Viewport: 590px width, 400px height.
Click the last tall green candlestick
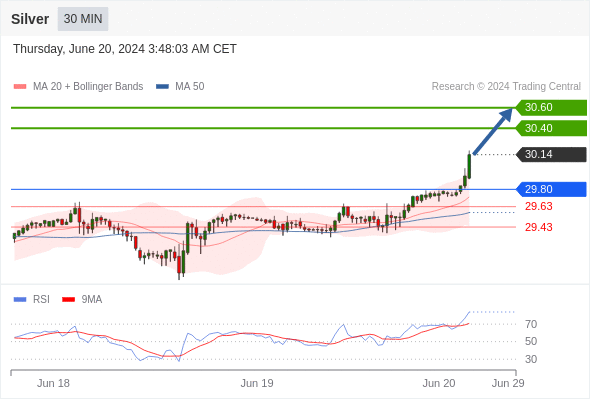[469, 166]
